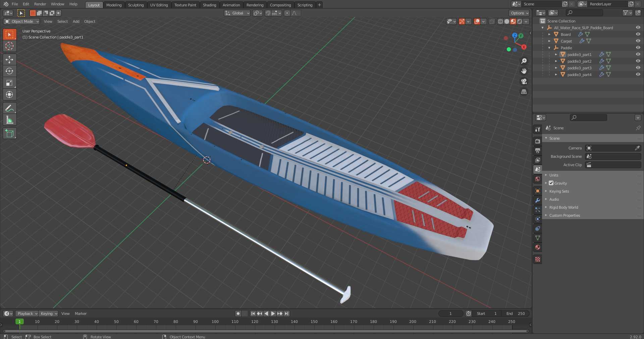The width and height of the screenshot is (644, 339).
Task: Open the Add menu in viewport
Action: (x=76, y=21)
